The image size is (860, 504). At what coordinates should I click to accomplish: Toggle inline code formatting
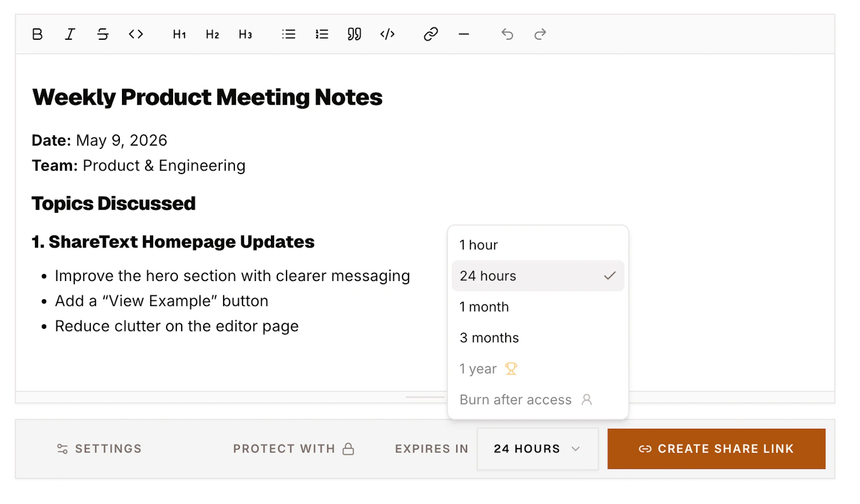tap(136, 34)
